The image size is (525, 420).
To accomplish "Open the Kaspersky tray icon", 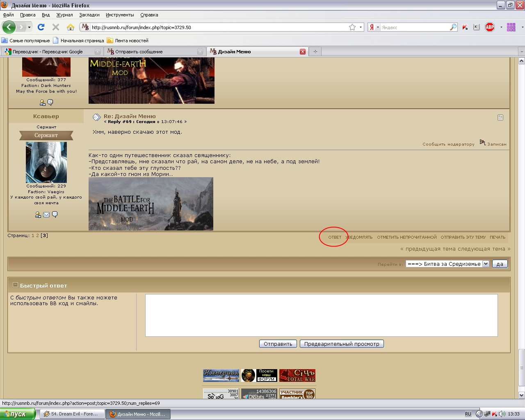I will tap(495, 414).
